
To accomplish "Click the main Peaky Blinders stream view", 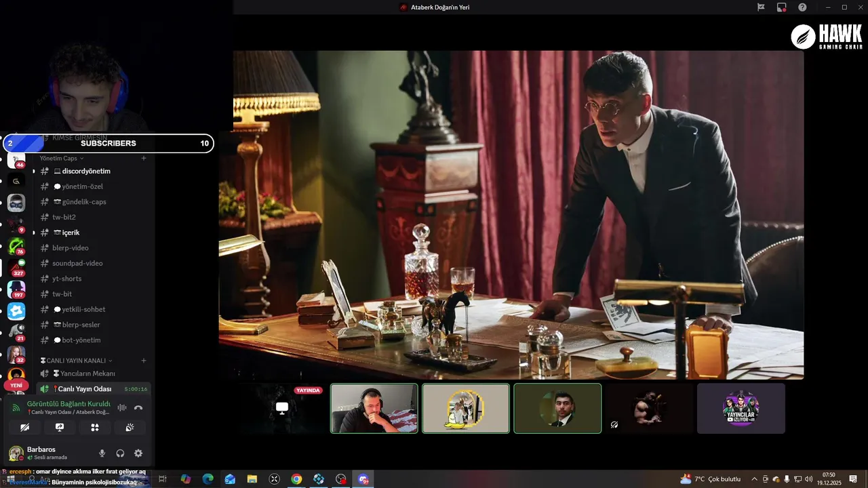I will pyautogui.click(x=511, y=215).
